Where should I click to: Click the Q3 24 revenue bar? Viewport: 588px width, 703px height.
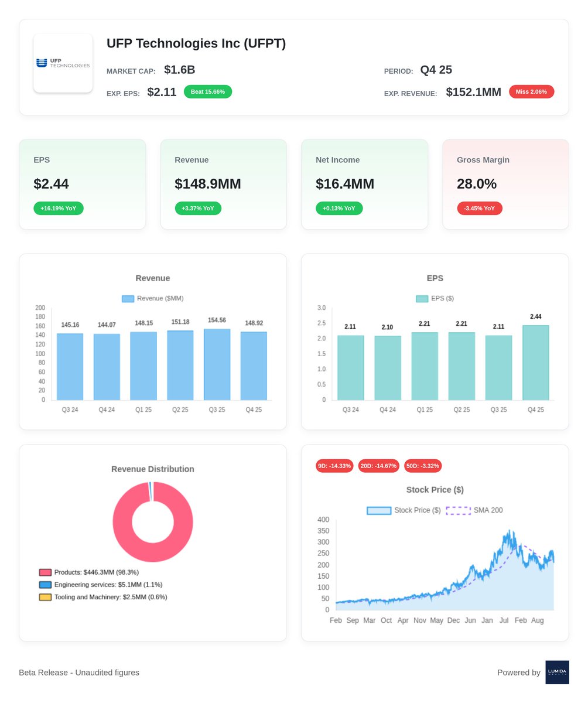tap(70, 367)
